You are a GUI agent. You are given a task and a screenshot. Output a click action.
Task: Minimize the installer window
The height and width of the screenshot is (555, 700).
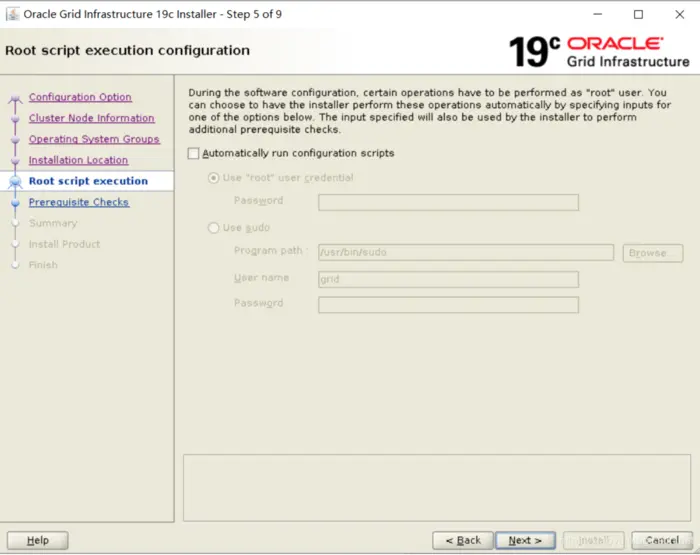(x=598, y=14)
